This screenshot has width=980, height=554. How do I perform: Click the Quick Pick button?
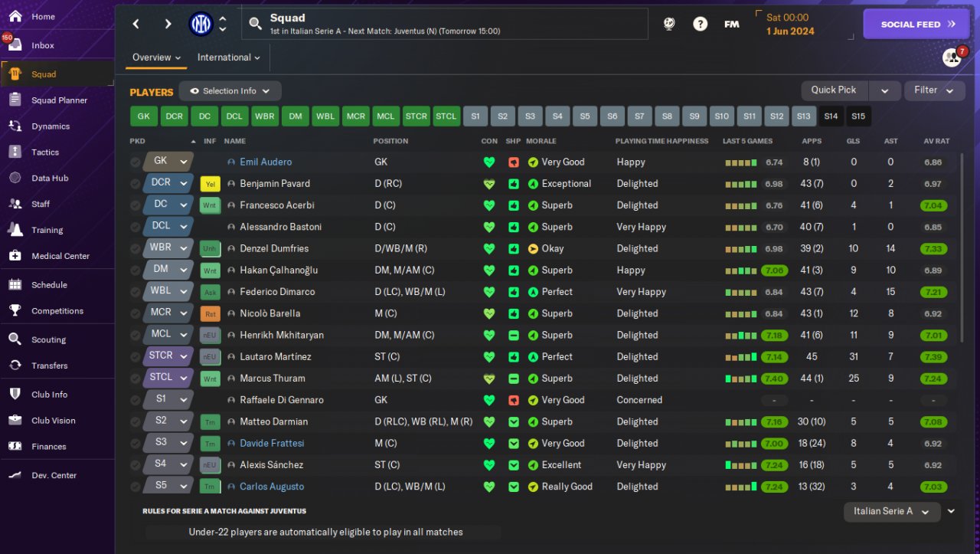click(835, 90)
